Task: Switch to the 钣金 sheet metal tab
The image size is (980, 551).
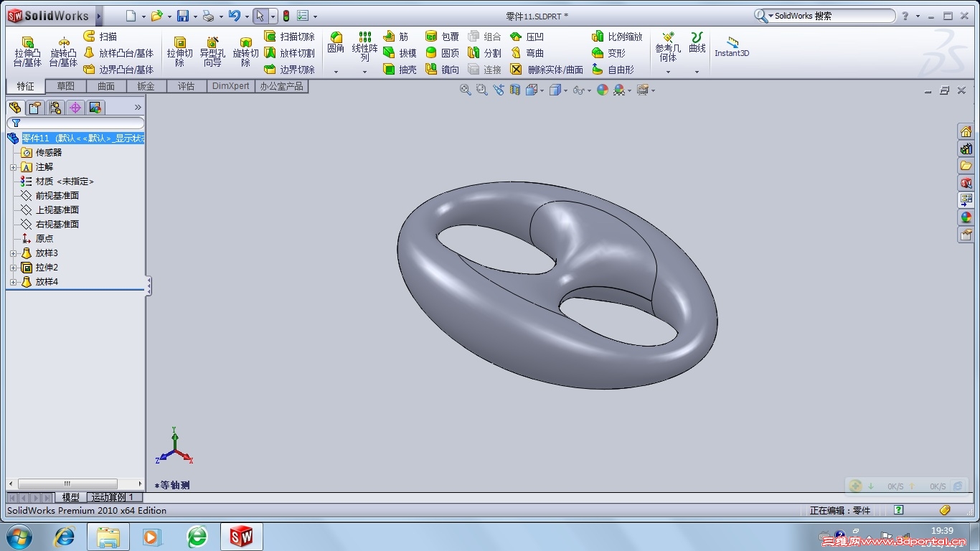Action: (x=146, y=86)
